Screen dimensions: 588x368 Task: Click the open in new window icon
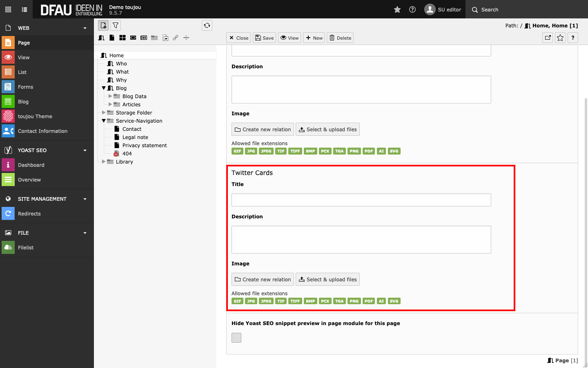coord(548,38)
